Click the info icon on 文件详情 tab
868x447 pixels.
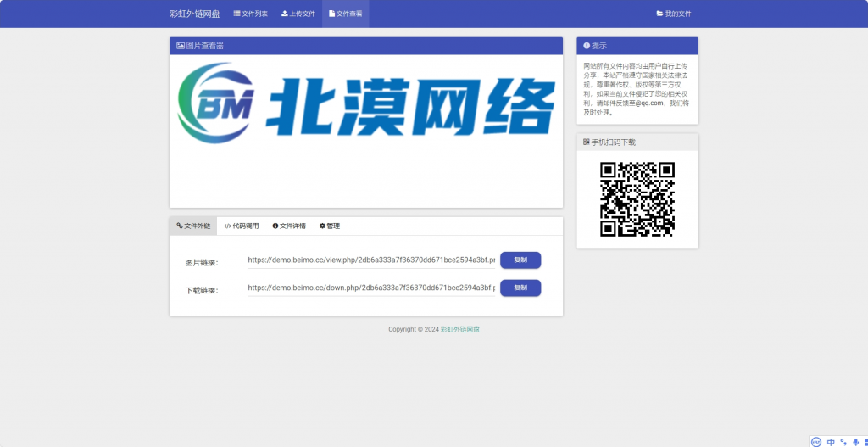pos(275,226)
